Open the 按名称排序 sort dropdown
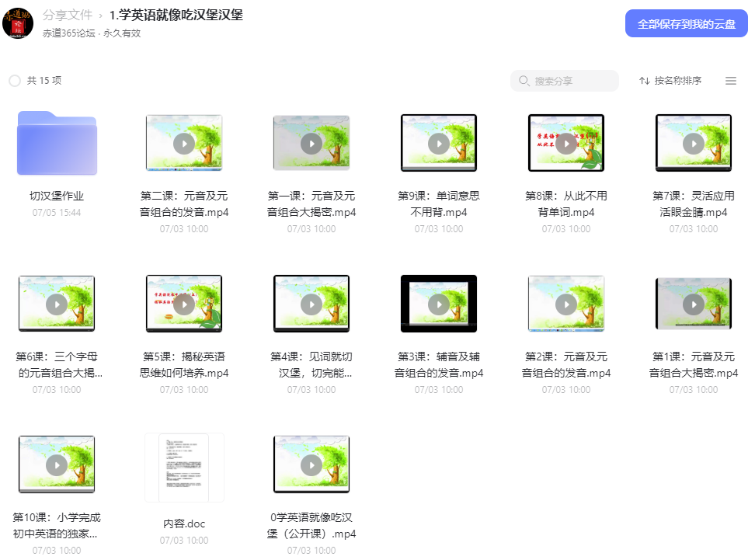This screenshot has width=755, height=560. 670,81
